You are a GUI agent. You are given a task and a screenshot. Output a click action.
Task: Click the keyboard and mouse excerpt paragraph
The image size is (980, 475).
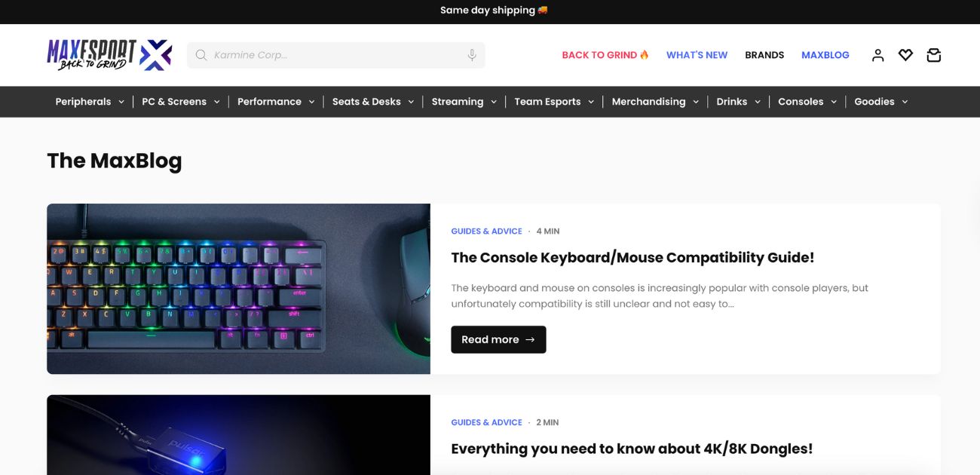tap(660, 296)
